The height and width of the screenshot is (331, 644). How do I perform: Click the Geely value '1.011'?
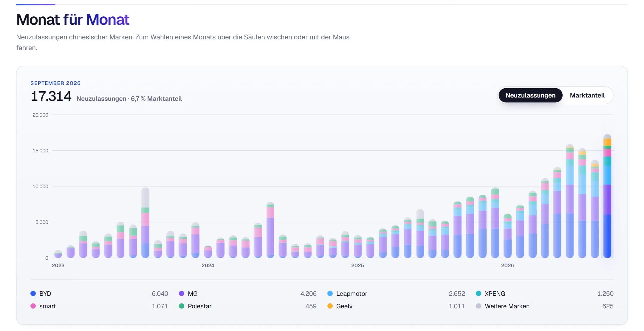457,306
